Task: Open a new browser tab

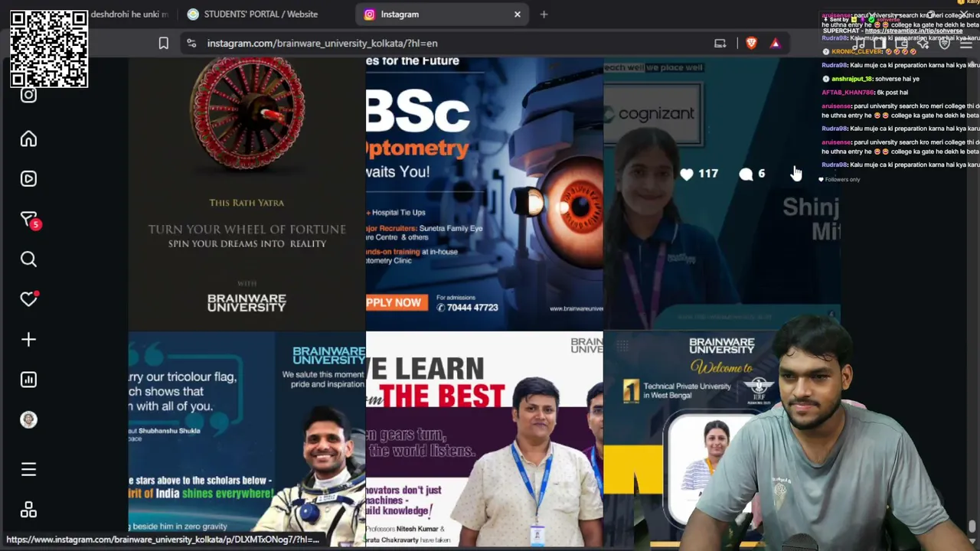Action: [544, 15]
